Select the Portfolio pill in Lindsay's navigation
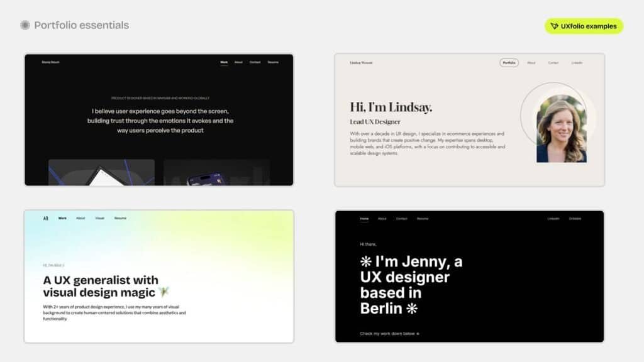The image size is (644, 362). click(x=509, y=63)
